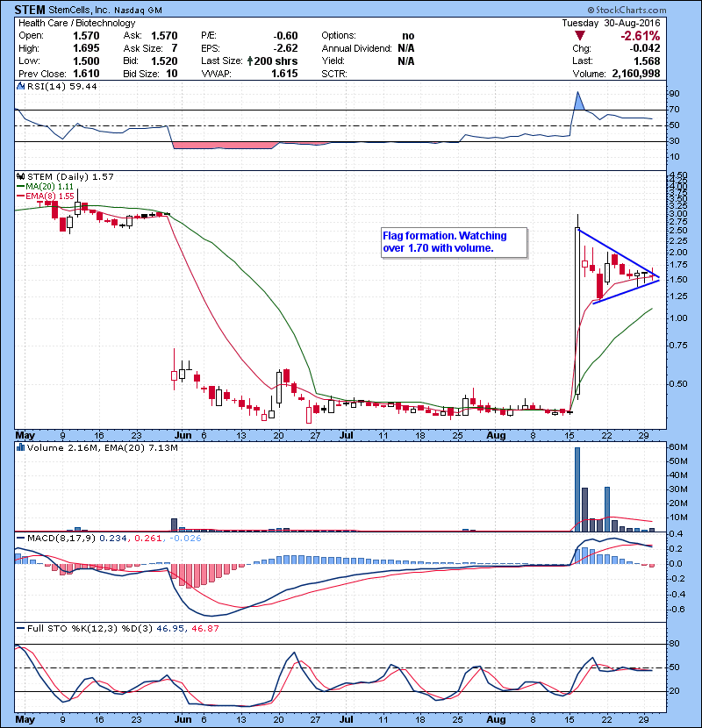Screen dimensions: 702x728
Task: Click the SCTR label
Action: click(334, 74)
